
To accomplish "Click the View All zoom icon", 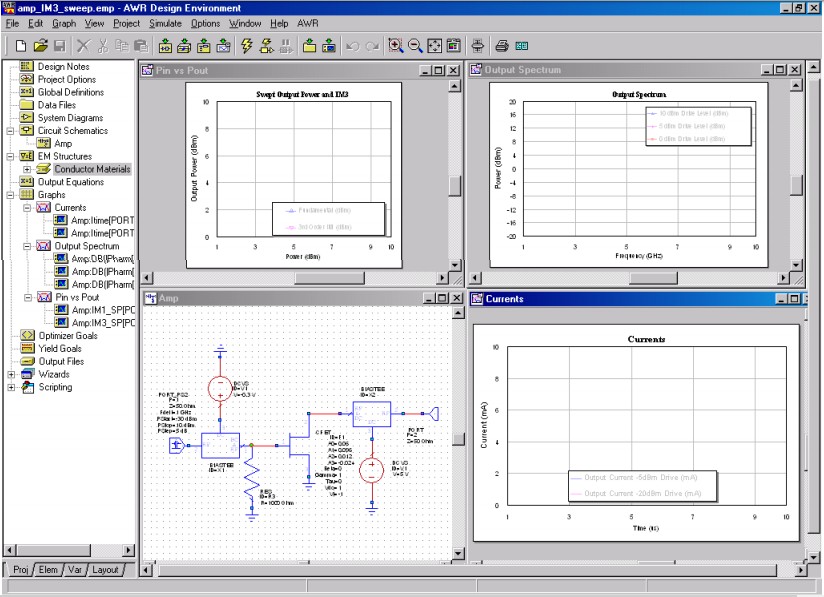I will [434, 46].
